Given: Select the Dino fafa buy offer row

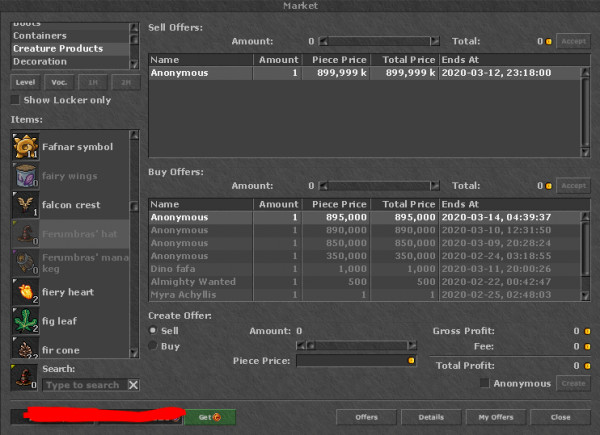Looking at the screenshot, I should coord(365,269).
